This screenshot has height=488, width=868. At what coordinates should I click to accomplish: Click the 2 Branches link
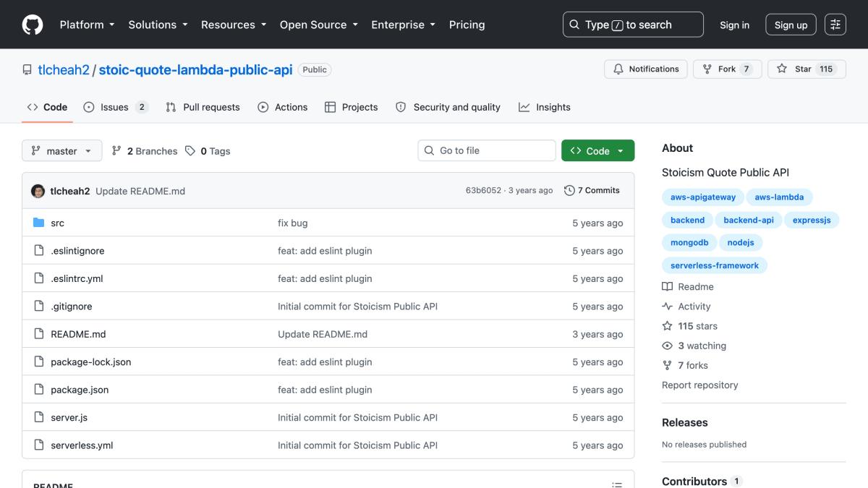pyautogui.click(x=145, y=151)
